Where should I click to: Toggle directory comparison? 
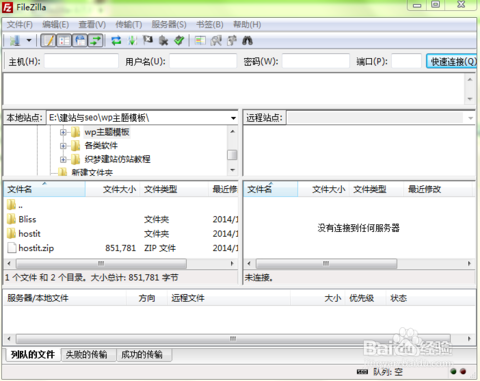(x=216, y=41)
